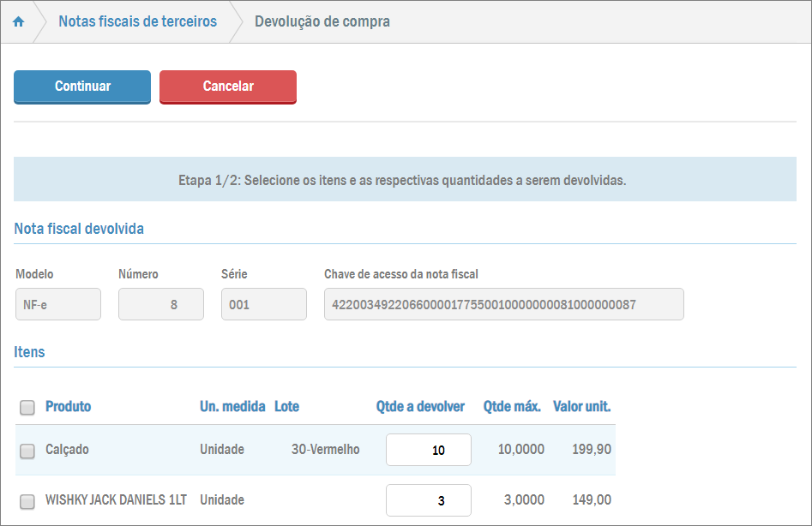812x526 pixels.
Task: Click the home icon in breadcrumb
Action: (x=18, y=21)
